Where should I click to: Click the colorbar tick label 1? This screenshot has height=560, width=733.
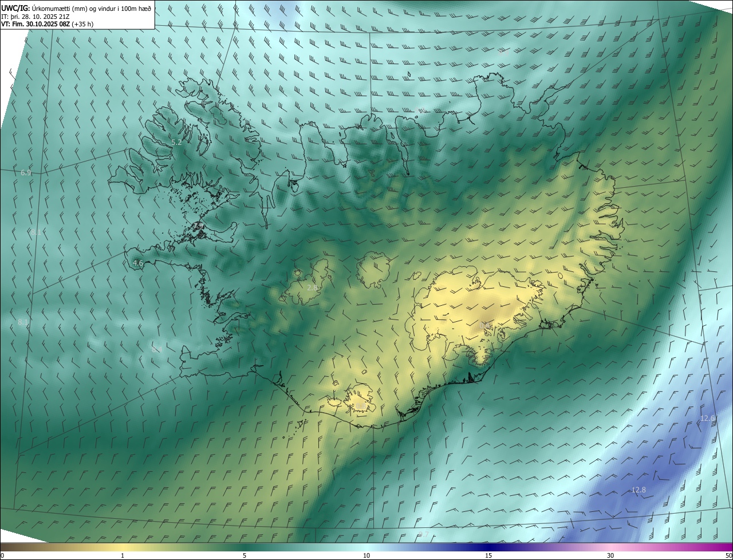[x=123, y=555]
